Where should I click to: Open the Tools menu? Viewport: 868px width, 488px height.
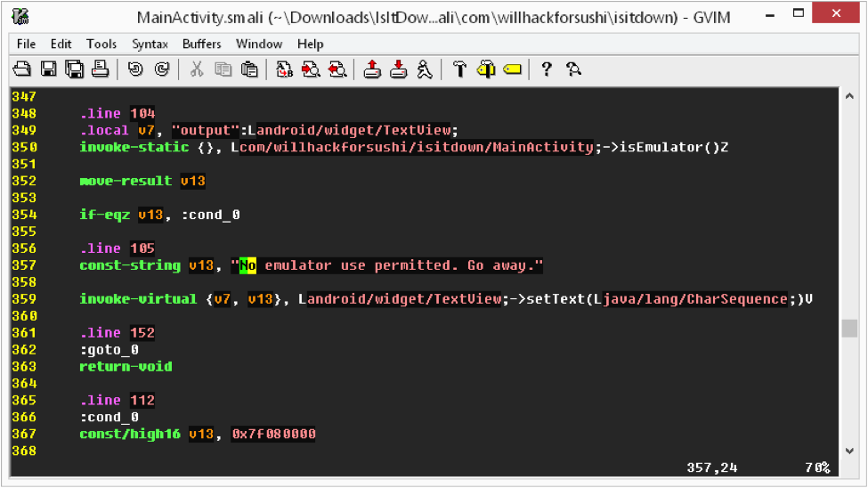point(101,44)
